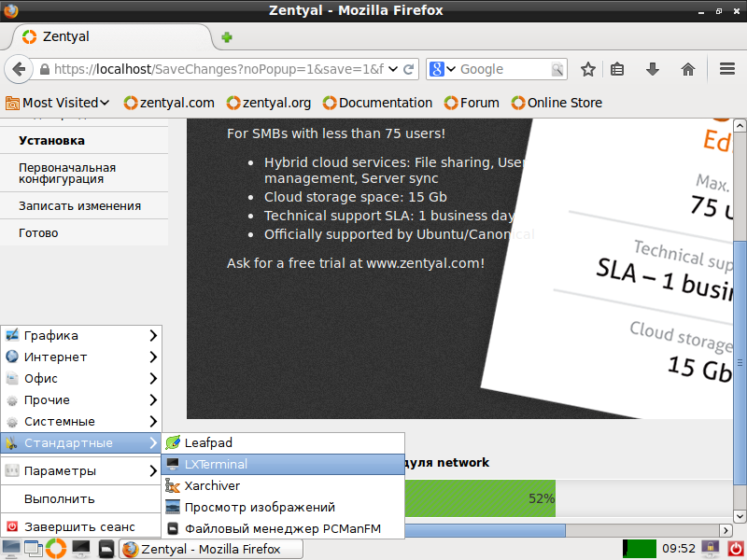Click the localhost URL address field
The image size is (747, 560).
(x=218, y=69)
